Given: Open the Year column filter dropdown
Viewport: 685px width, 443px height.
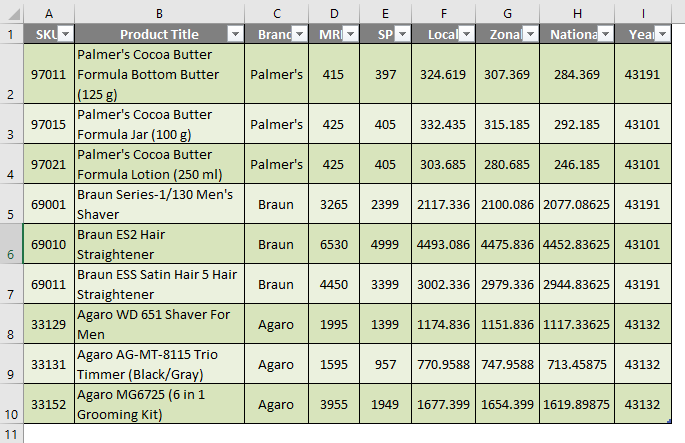Looking at the screenshot, I should coord(661,34).
